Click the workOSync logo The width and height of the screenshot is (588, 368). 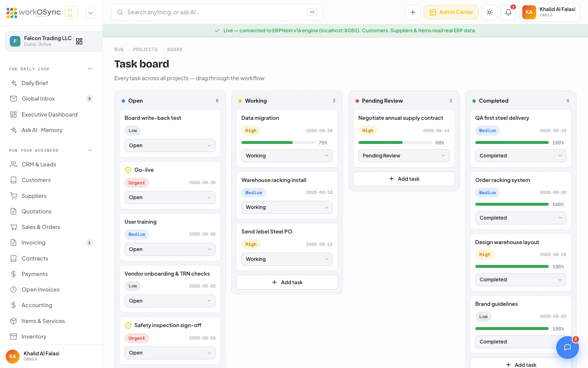(33, 13)
